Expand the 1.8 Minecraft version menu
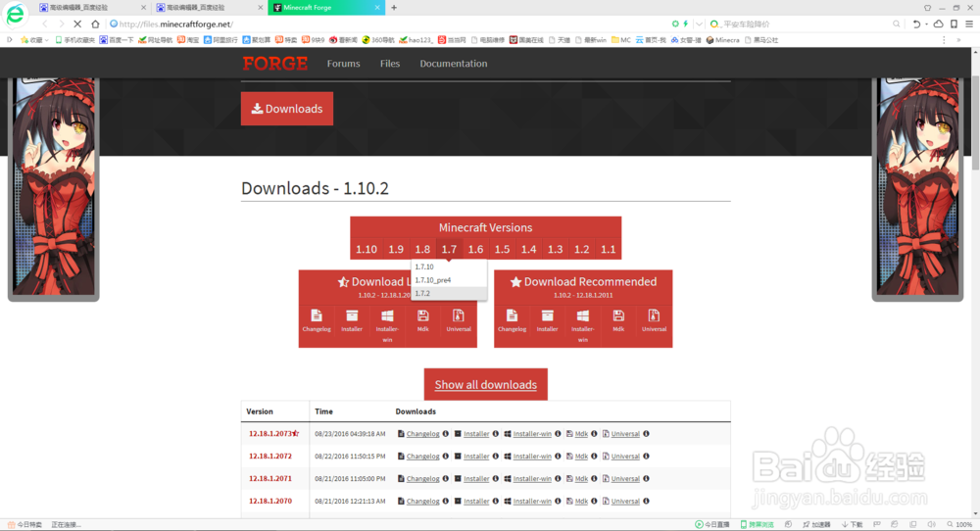Image resolution: width=980 pixels, height=531 pixels. tap(422, 249)
